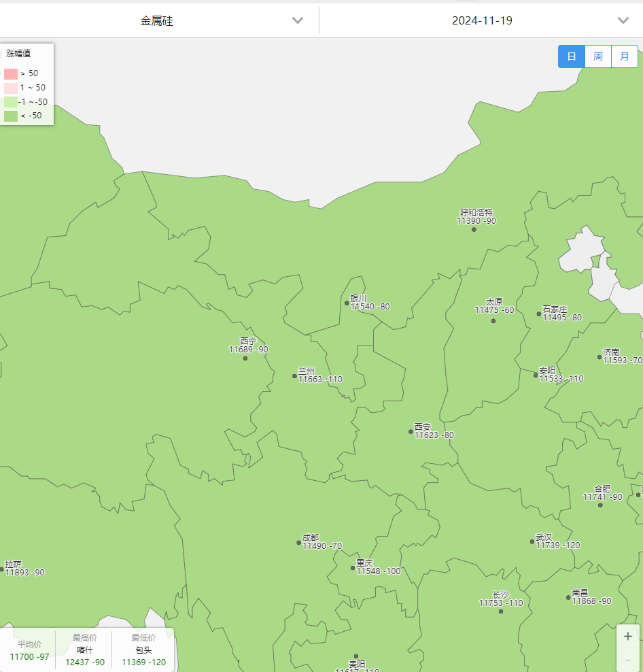Viewport: 643px width, 672px height.
Task: Click the map zoom-in plus button
Action: 627,635
